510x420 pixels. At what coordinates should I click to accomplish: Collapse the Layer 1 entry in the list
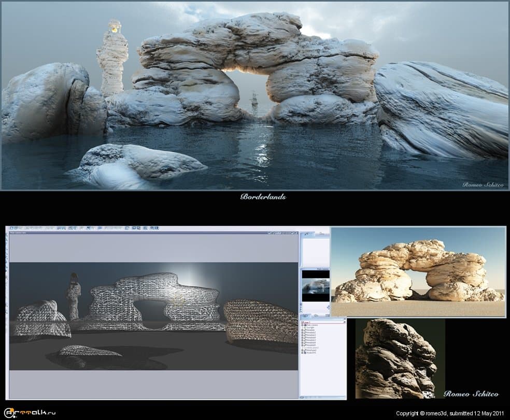(303, 322)
